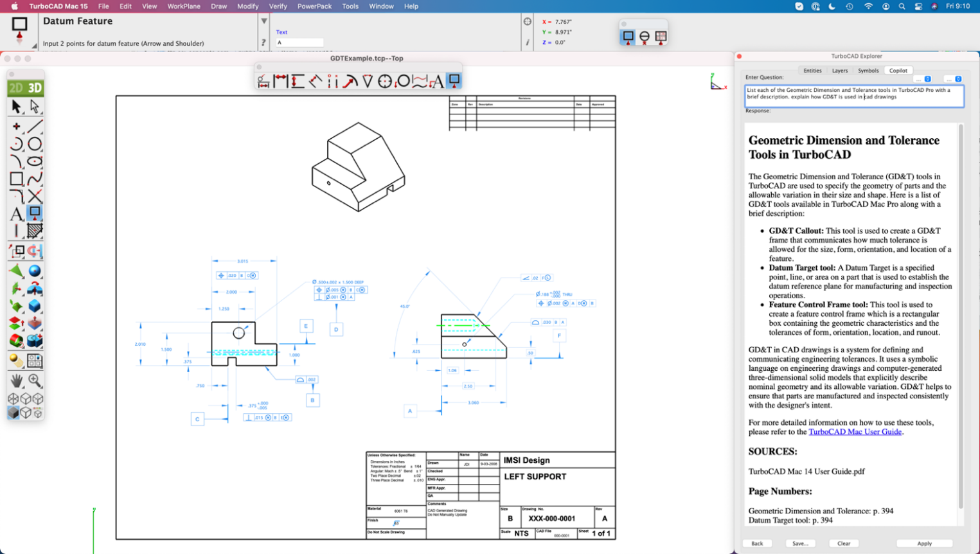Switch to 2D drawing mode
This screenshot has height=554, width=980.
click(16, 88)
